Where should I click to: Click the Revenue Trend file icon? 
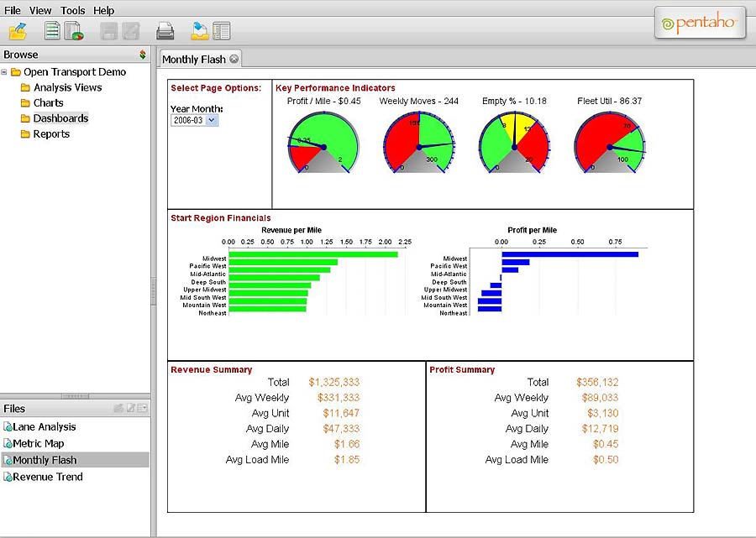click(x=8, y=477)
